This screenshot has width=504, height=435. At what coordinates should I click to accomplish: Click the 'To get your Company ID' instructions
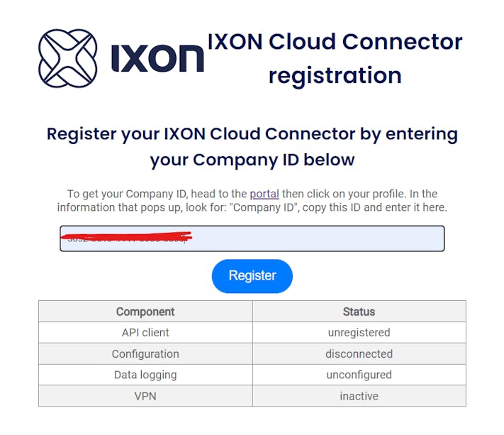252,200
